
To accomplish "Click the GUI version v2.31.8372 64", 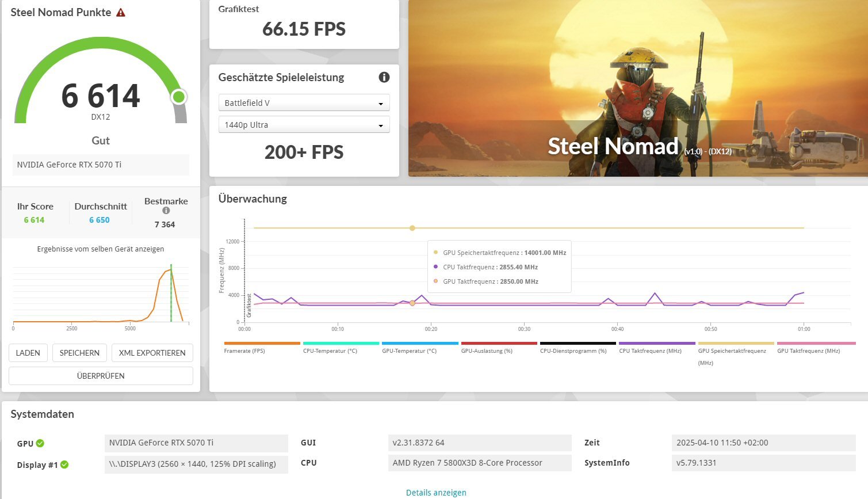I will tap(480, 443).
